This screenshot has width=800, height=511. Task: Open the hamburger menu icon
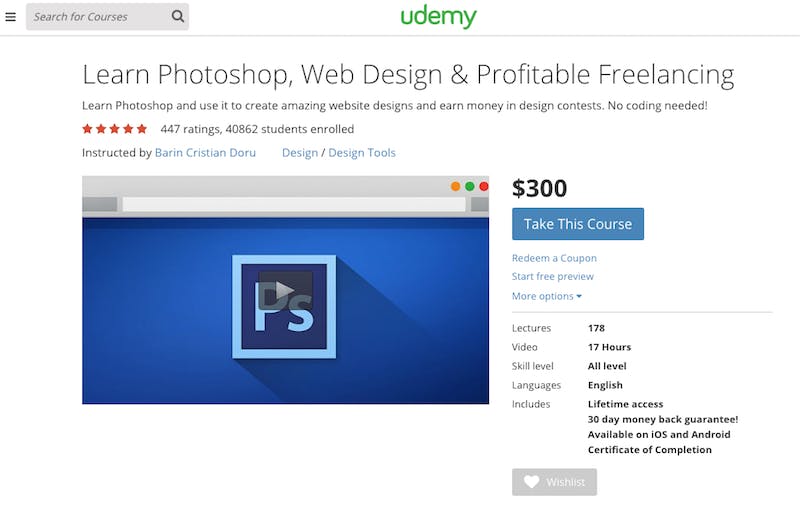10,17
